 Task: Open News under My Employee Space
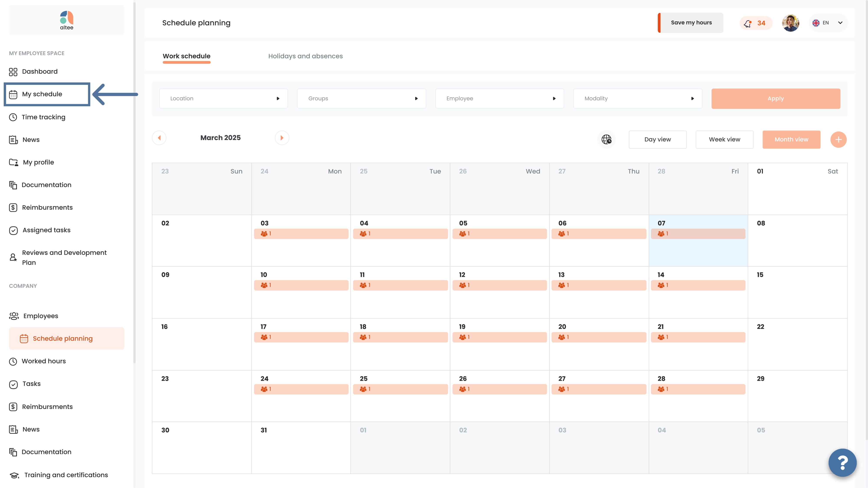[24, 140]
